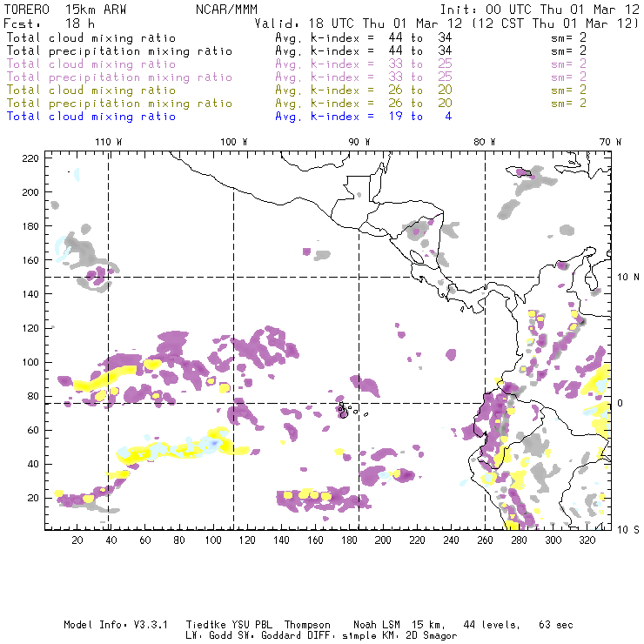Screen dimensions: 644x644
Task: Click black 'Total cloud mixing ratio' legend entry
Action: pos(91,37)
